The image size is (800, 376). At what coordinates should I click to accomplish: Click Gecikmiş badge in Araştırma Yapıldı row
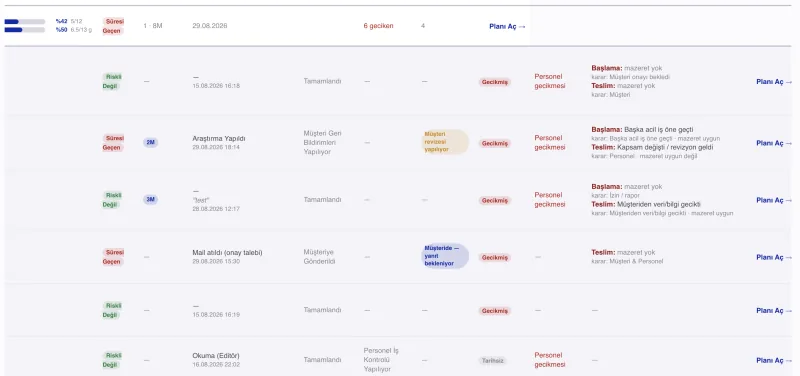coord(495,144)
